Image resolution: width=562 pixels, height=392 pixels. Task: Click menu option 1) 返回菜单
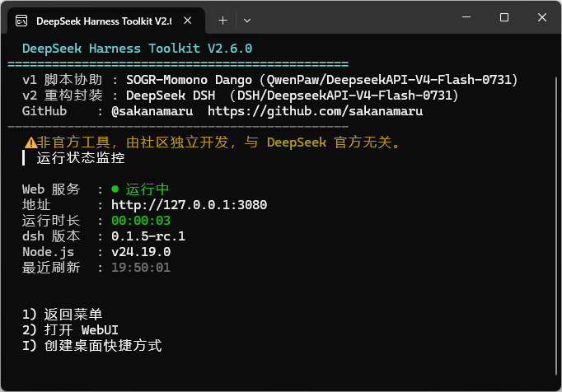click(62, 315)
